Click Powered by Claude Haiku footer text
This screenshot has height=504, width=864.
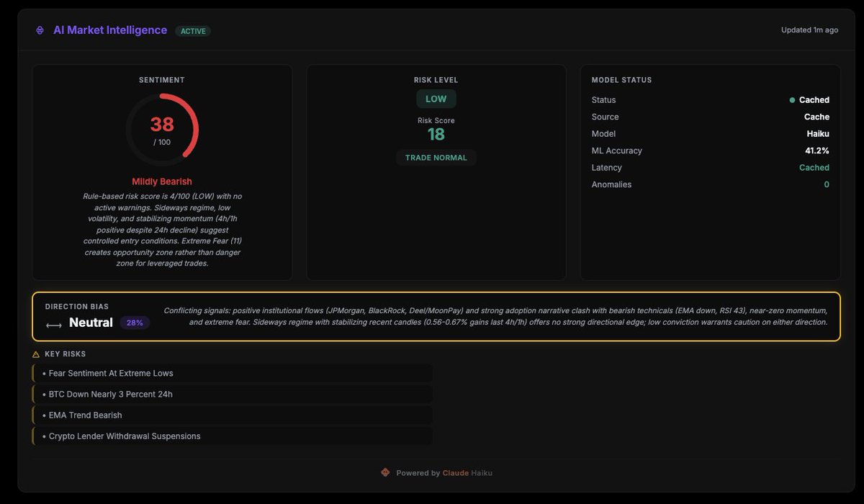coord(444,473)
